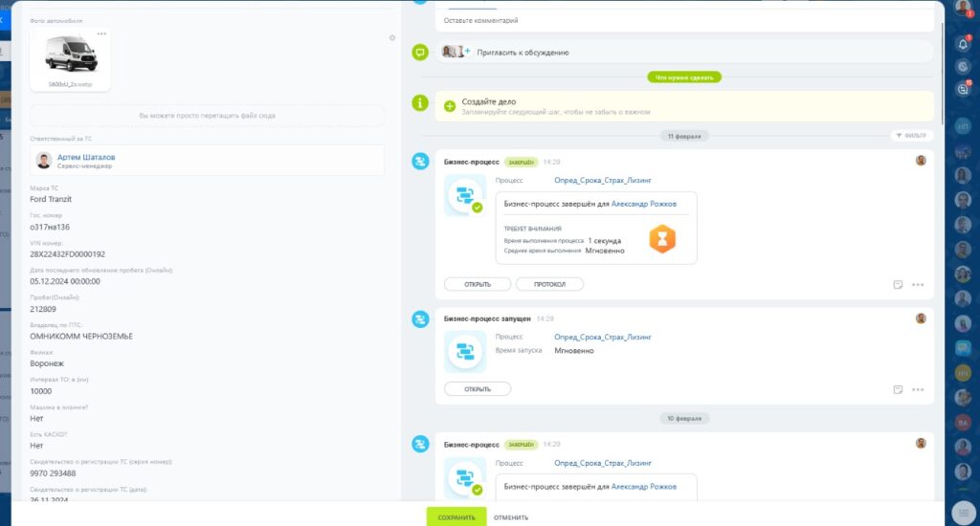The image size is (980, 526).
Task: Click the "10 февраля" date label
Action: click(x=684, y=419)
